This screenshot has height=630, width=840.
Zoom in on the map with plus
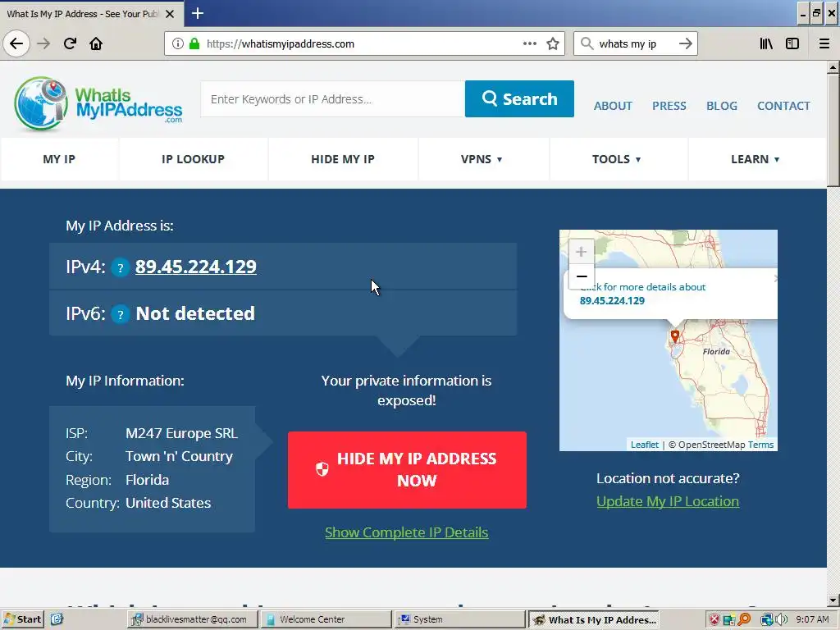coord(582,252)
